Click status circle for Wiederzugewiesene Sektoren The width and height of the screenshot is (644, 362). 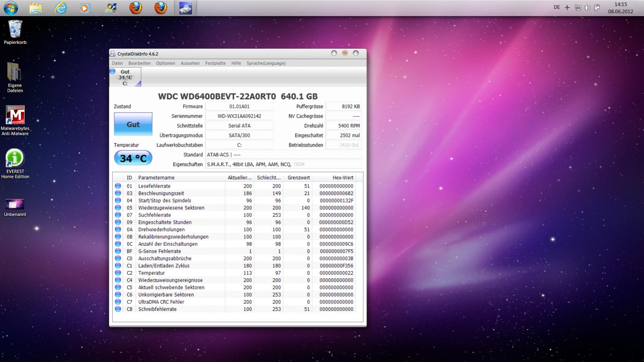(x=118, y=208)
